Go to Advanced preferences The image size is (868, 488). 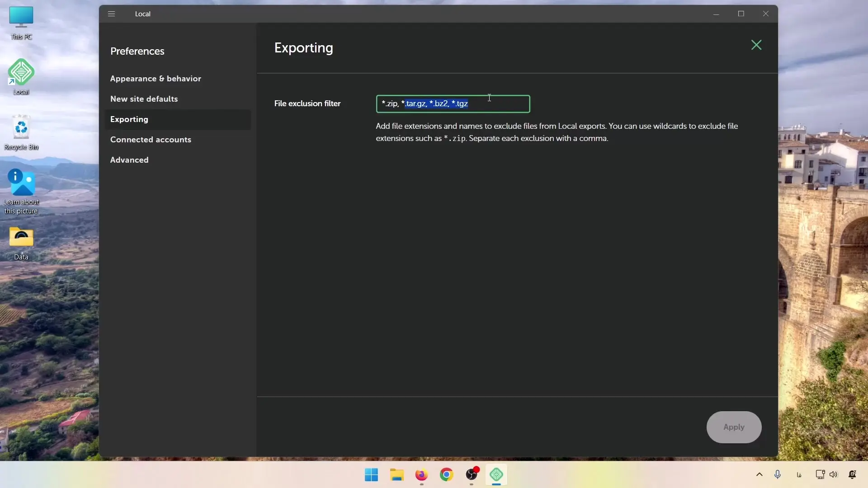point(129,160)
